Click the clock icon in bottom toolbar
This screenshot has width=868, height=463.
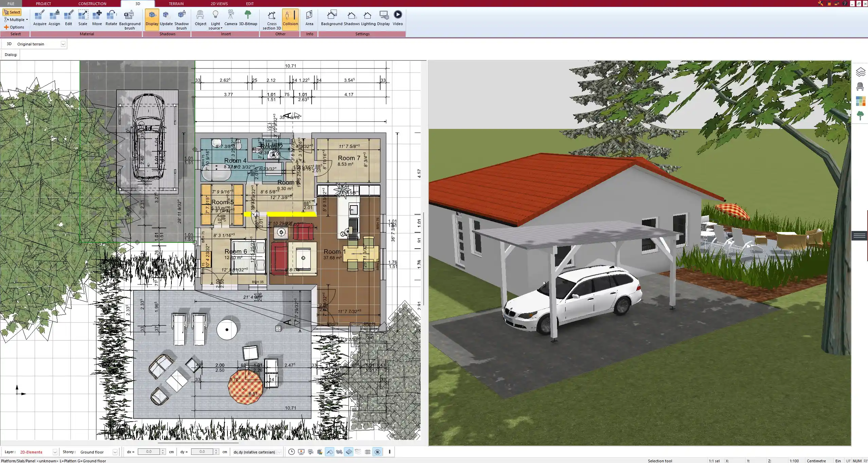tap(292, 452)
